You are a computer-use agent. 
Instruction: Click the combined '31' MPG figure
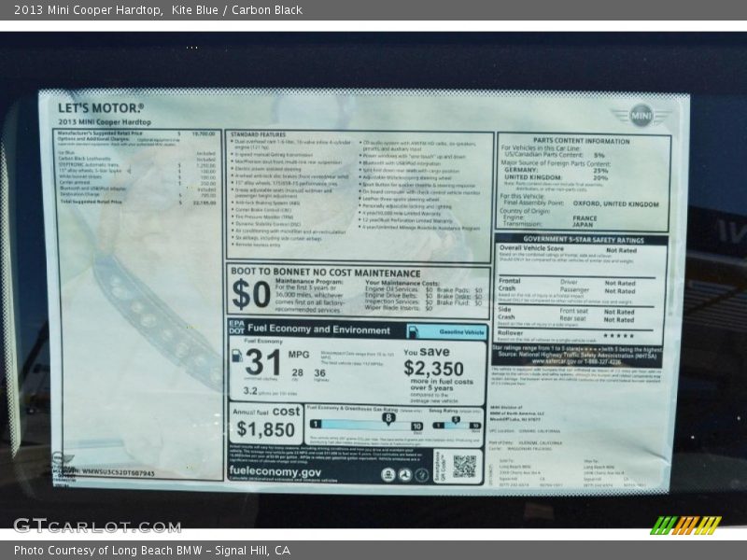(262, 362)
